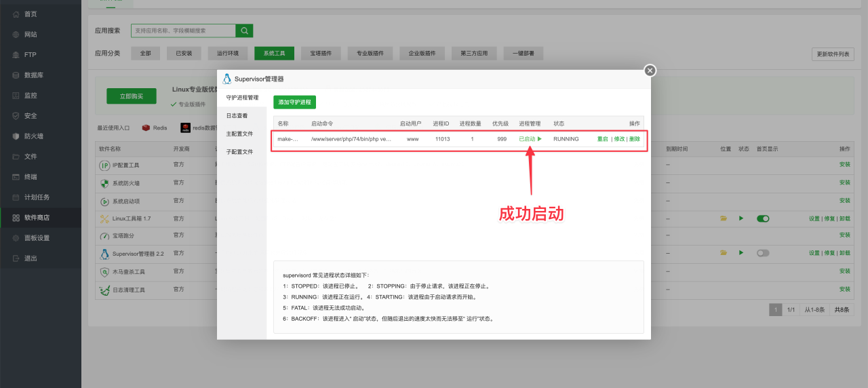Filter by 宝塔插件 category
The image size is (868, 388).
click(321, 53)
